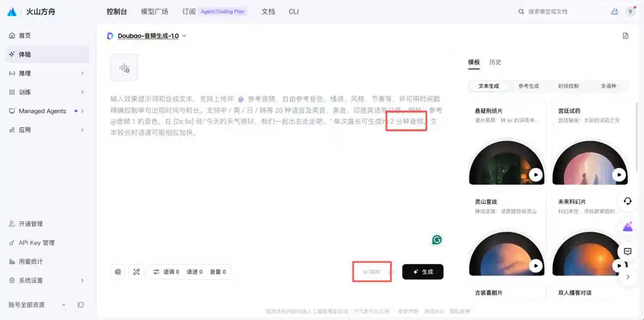Expand the Managed Agents submenu chevron
644x320 pixels.
pos(82,111)
